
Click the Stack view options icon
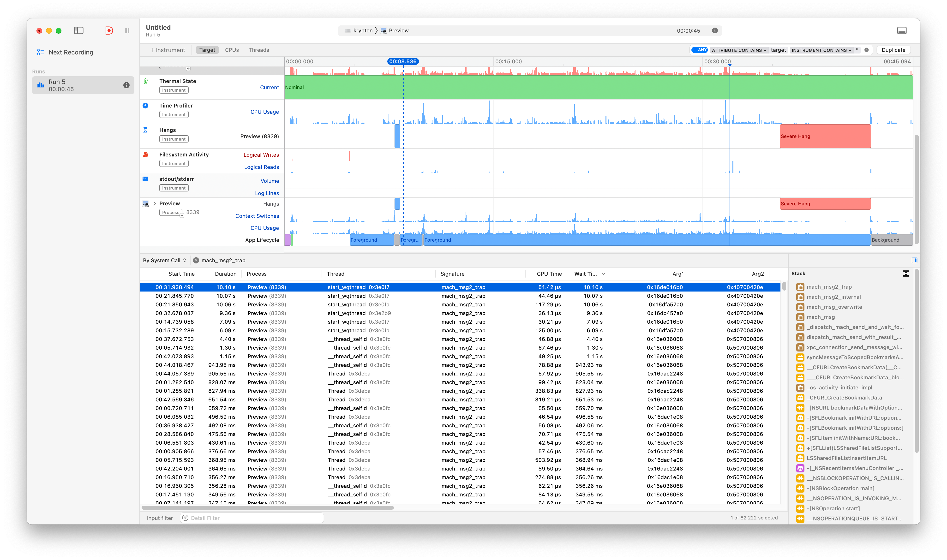(905, 274)
